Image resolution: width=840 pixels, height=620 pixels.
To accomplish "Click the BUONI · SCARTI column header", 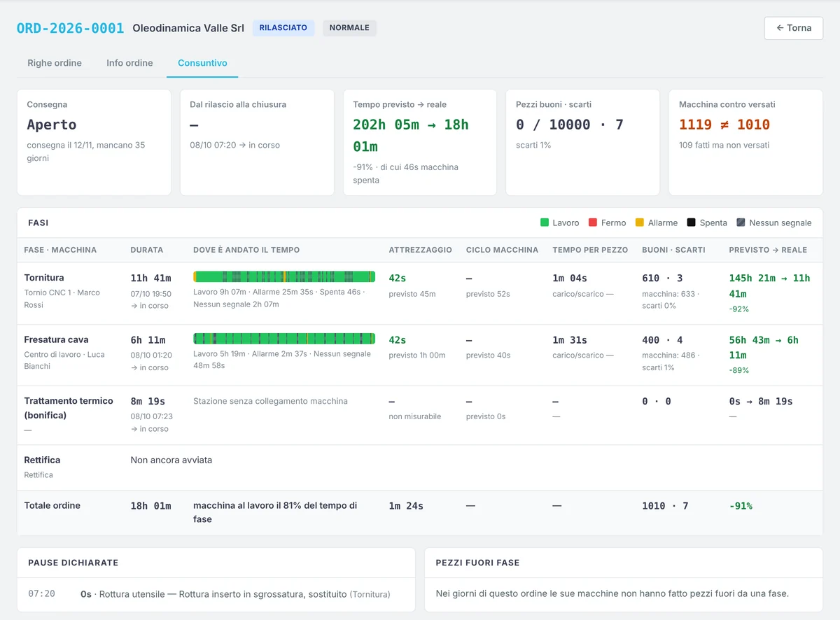I will click(673, 250).
